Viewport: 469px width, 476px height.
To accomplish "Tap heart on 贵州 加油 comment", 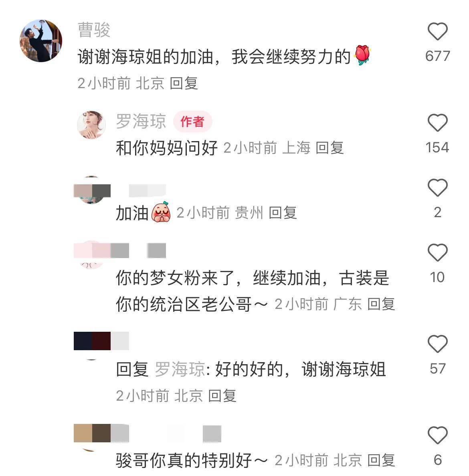I will tap(437, 188).
